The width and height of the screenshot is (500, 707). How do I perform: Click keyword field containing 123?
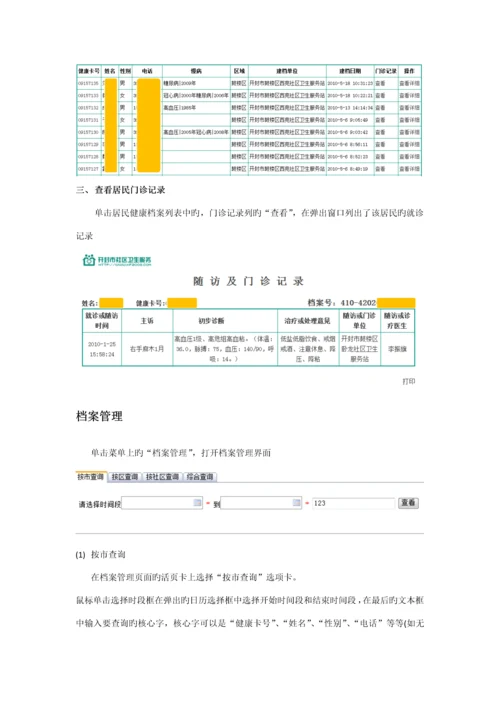point(353,503)
